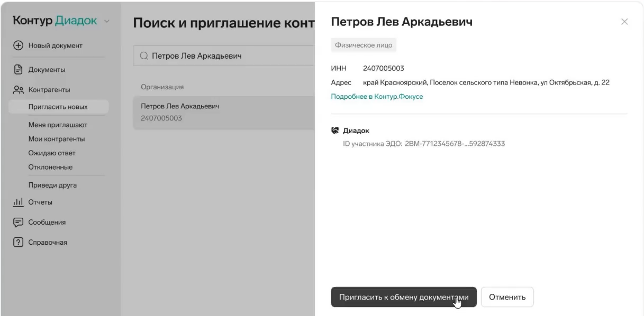Open Отчеты section label
644x316 pixels.
coord(40,202)
